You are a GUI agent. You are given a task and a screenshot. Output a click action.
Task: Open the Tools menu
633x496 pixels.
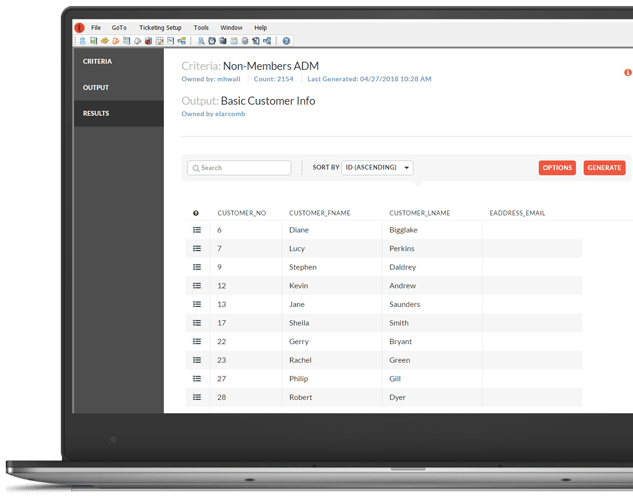tap(201, 27)
